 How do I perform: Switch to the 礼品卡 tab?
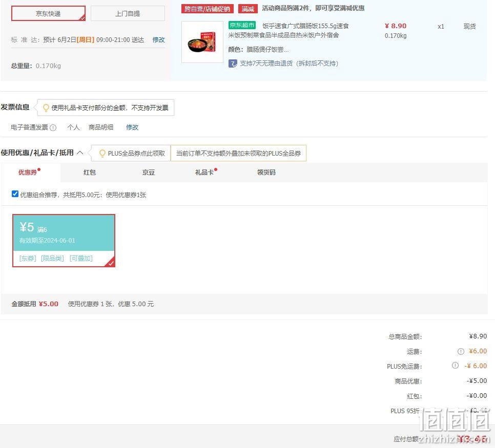pyautogui.click(x=204, y=172)
